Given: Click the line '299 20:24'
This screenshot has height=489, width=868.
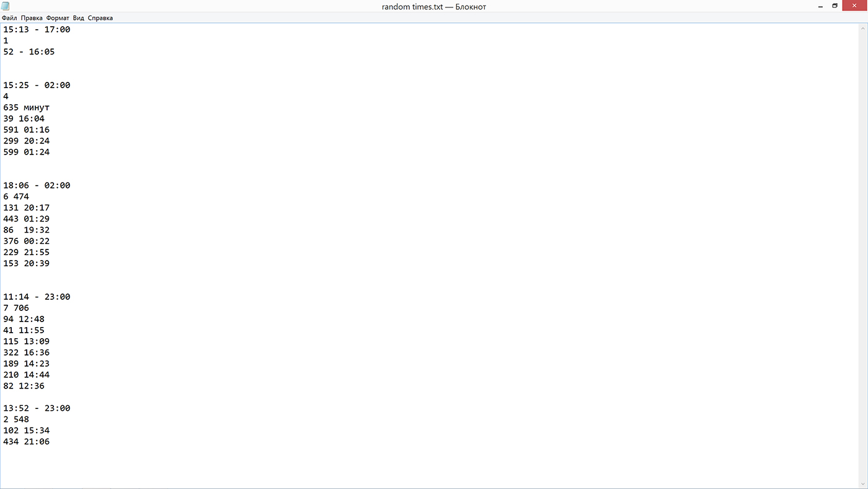Looking at the screenshot, I should tap(26, 141).
